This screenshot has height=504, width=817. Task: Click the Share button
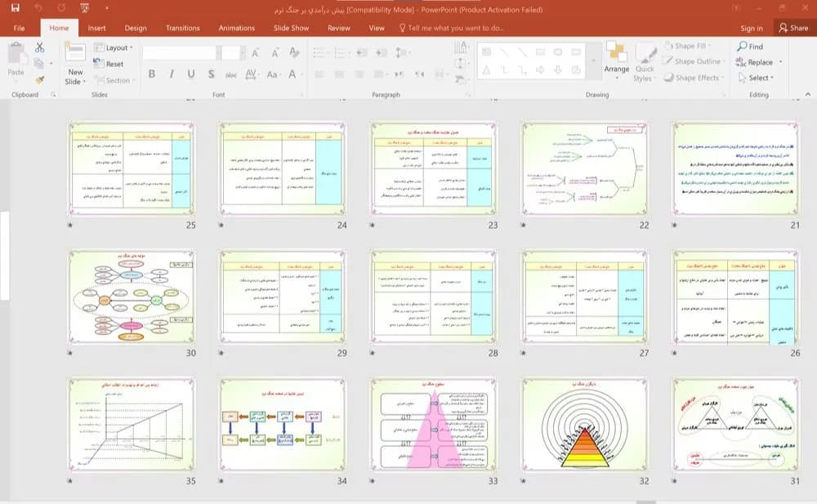(x=793, y=28)
